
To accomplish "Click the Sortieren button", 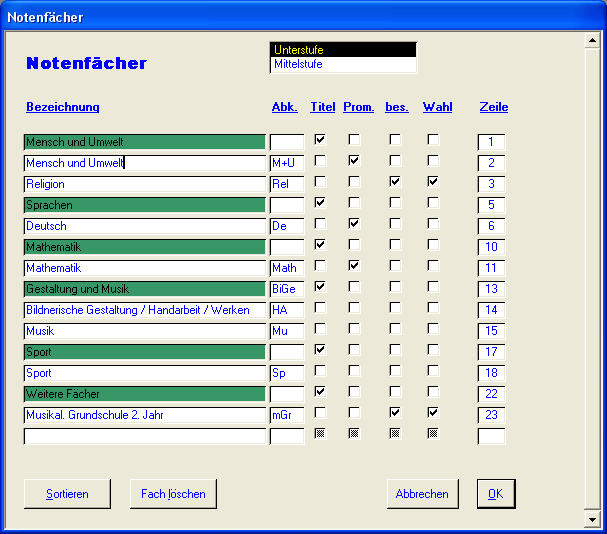I will point(67,494).
